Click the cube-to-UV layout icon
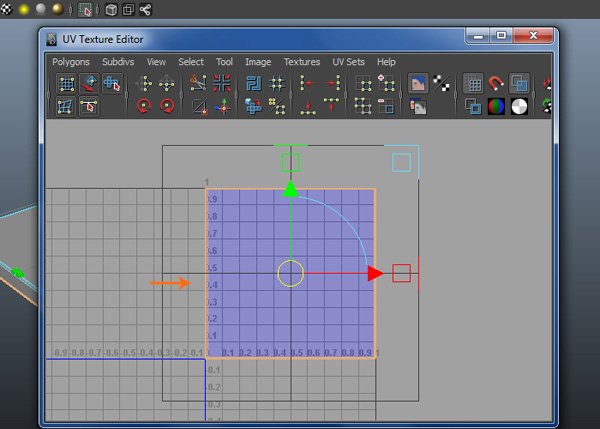The height and width of the screenshot is (429, 600). [x=253, y=107]
